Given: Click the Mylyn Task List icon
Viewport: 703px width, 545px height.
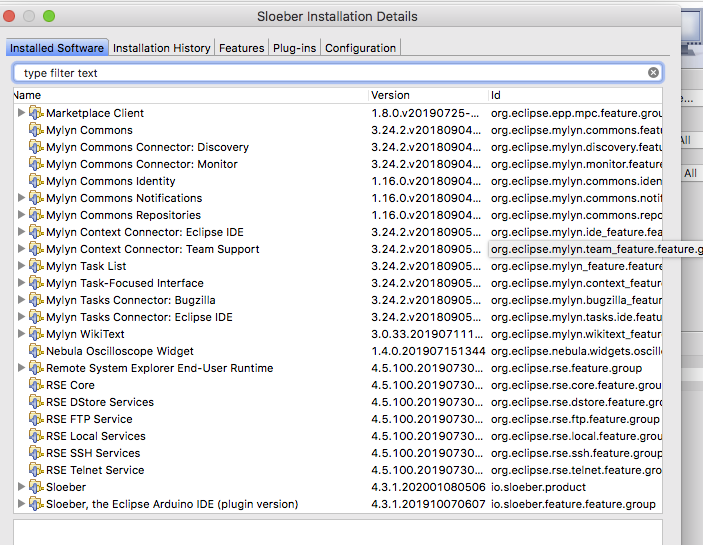Looking at the screenshot, I should [36, 266].
